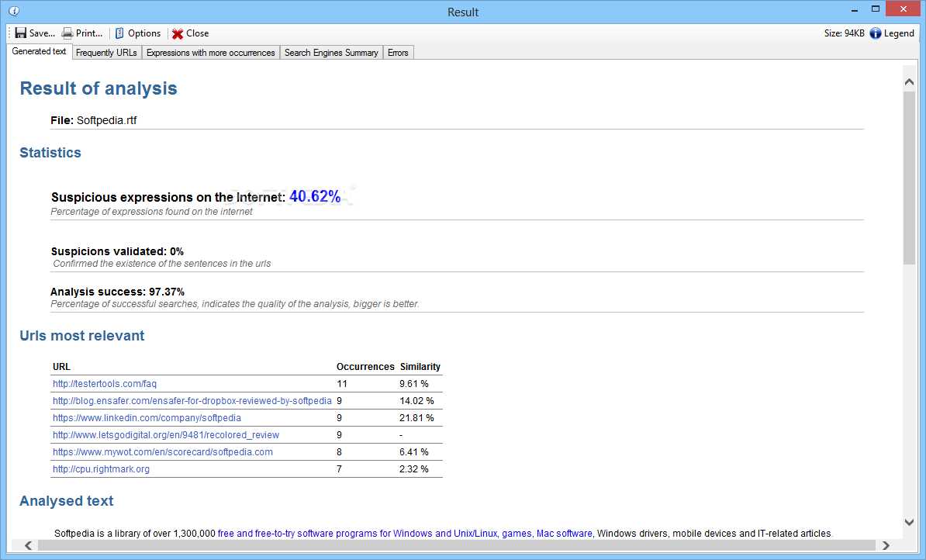Open the Search Engines Summary tab
Screen dimensions: 926x560
point(331,53)
